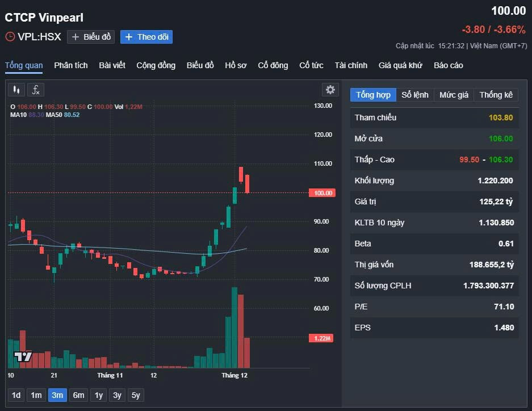Screen dimensions: 532x411
Task: Switch chart range to 1d
Action: pyautogui.click(x=16, y=395)
